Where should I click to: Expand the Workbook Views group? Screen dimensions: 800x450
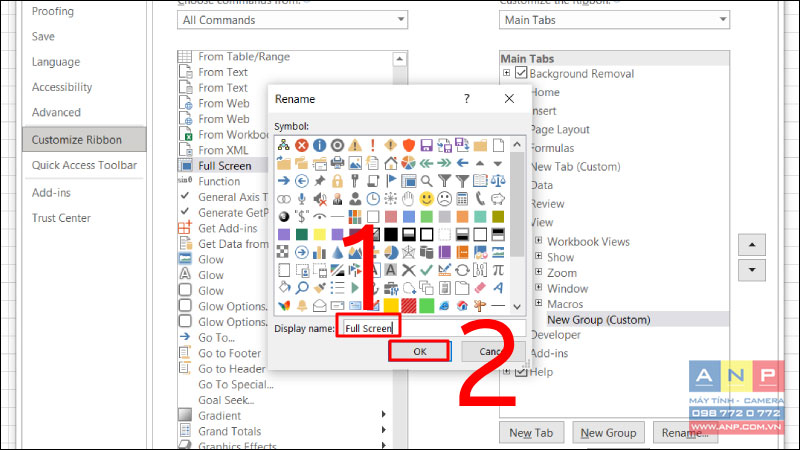point(538,240)
